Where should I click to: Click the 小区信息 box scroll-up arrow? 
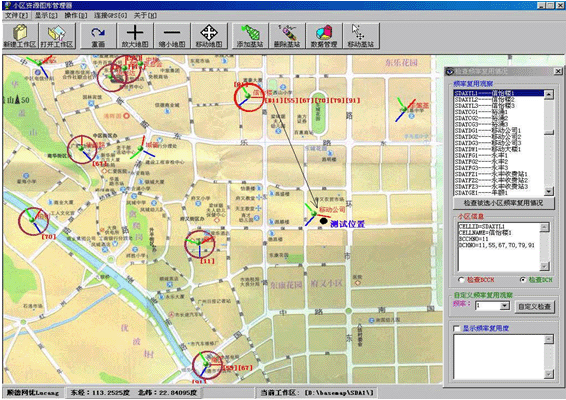(x=544, y=227)
